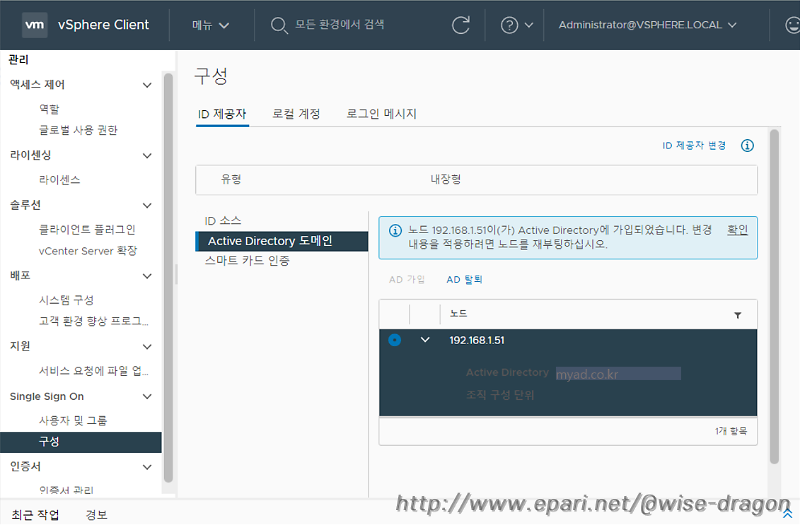Select Active Directory 도메인 item

[x=282, y=241]
